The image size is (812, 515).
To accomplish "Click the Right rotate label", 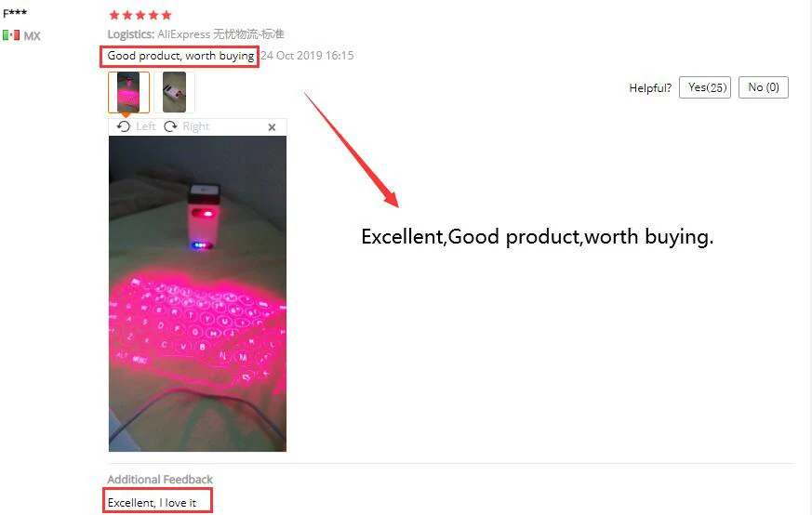I will [x=195, y=126].
